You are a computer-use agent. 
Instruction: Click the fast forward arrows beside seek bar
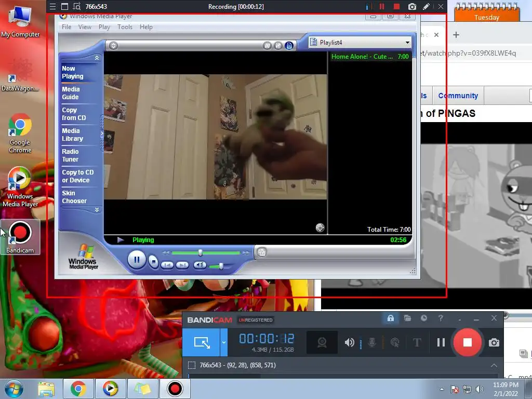[246, 253]
